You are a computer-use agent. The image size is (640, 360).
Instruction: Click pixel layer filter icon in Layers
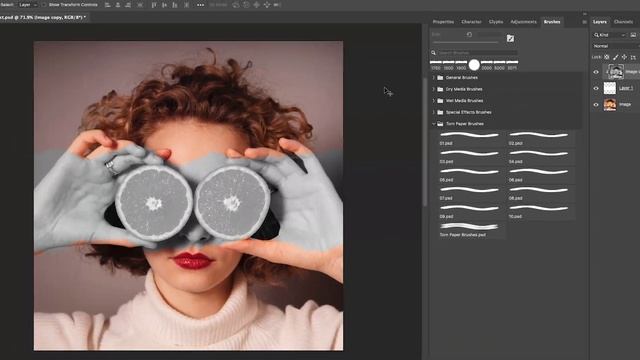[633, 35]
